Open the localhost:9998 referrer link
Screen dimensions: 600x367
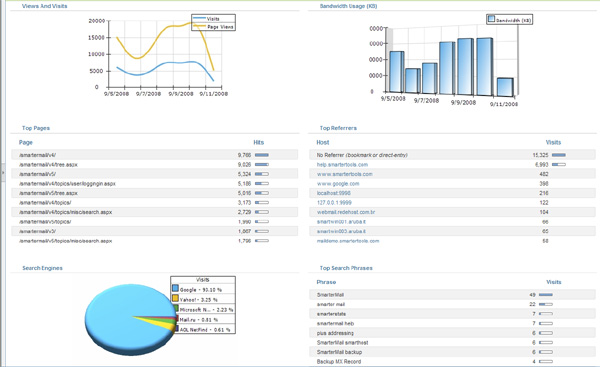(x=333, y=193)
